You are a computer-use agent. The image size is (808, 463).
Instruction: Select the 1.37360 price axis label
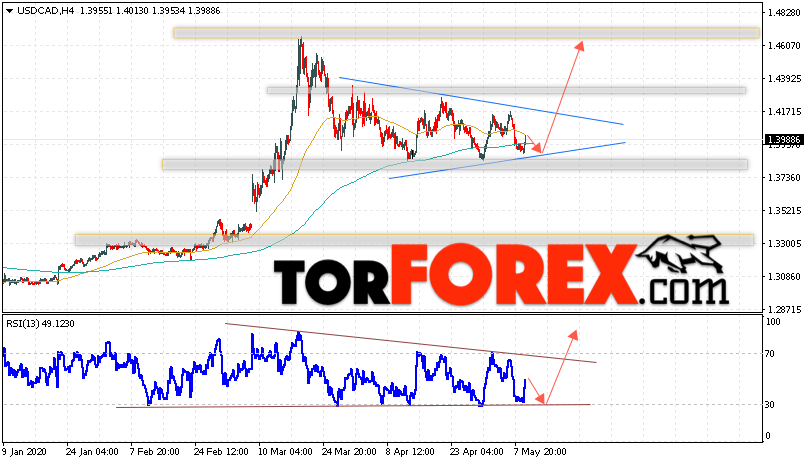coord(784,178)
